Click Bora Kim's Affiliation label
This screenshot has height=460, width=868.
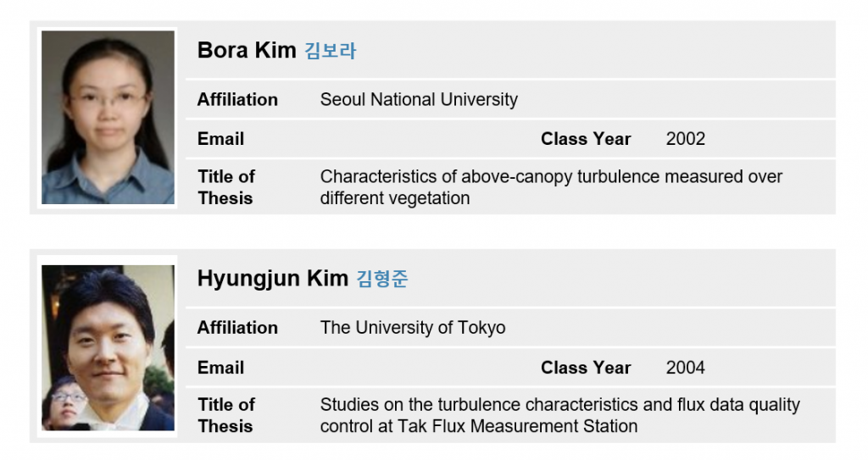click(237, 100)
